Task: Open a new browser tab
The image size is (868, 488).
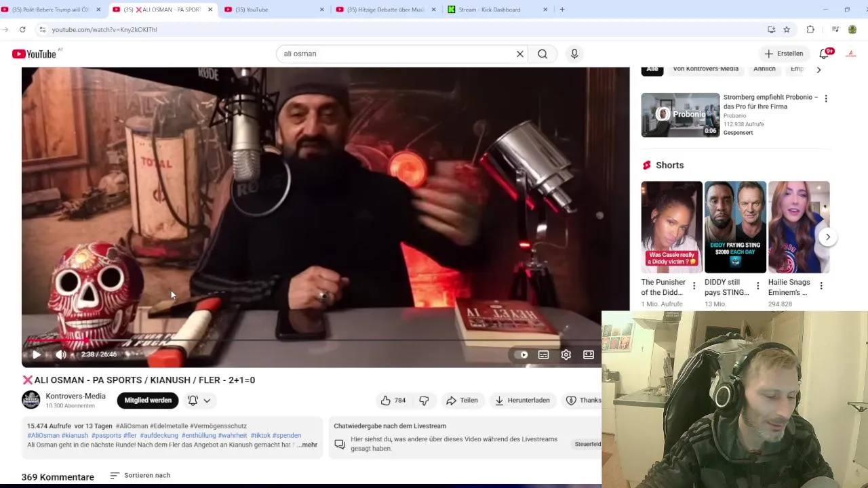Action: [561, 9]
